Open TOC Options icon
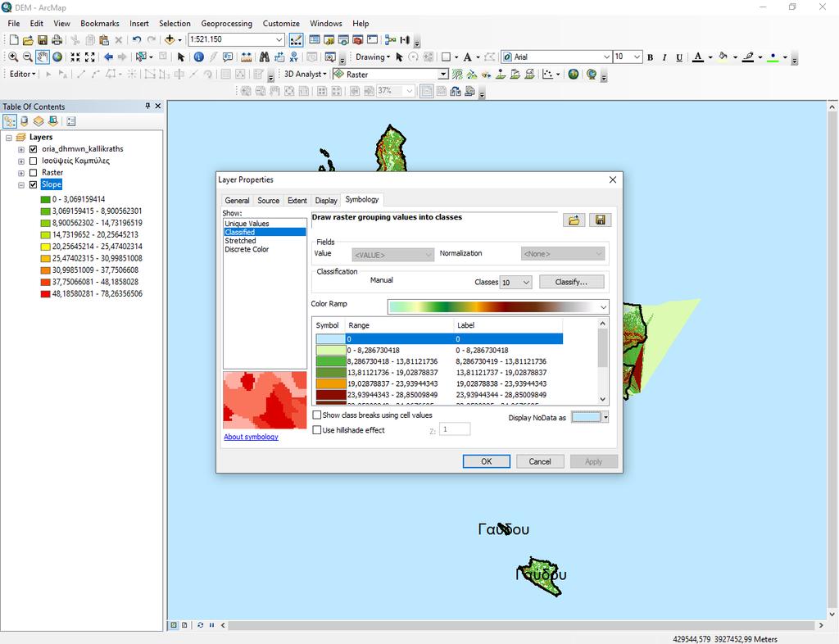 click(x=71, y=121)
